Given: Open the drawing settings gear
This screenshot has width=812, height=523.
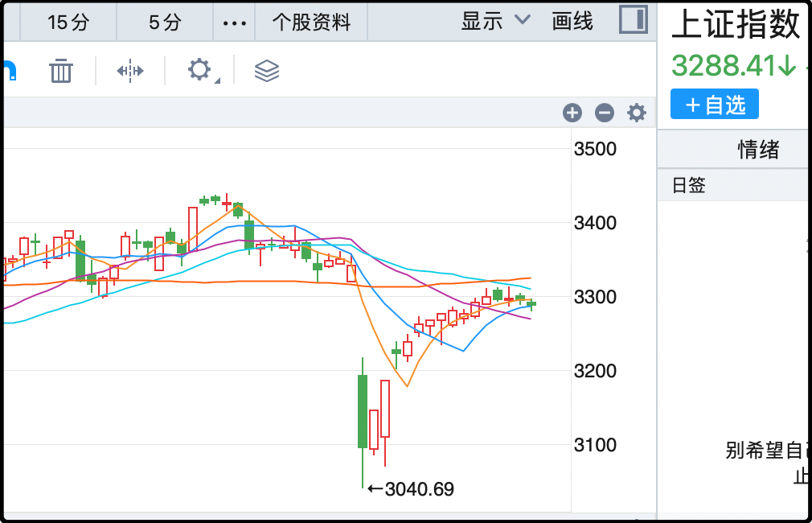Looking at the screenshot, I should (x=200, y=70).
